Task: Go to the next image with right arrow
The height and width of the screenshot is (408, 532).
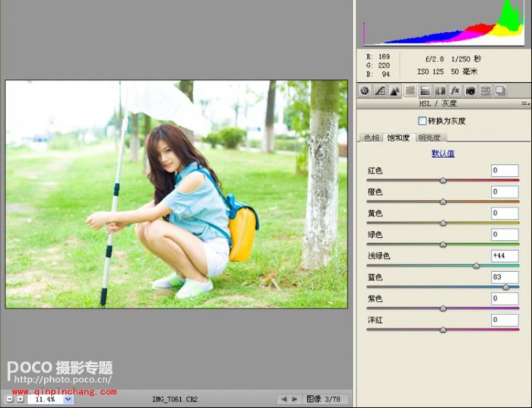Action: 294,399
